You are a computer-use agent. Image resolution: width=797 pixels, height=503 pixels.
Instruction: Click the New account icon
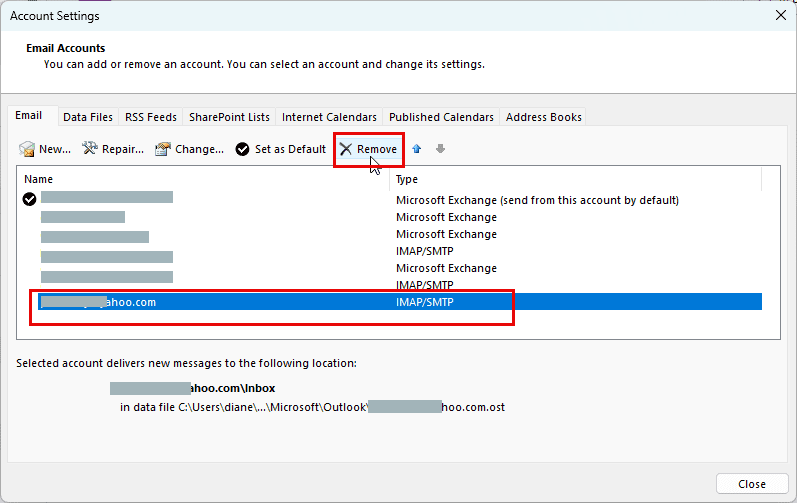(28, 150)
